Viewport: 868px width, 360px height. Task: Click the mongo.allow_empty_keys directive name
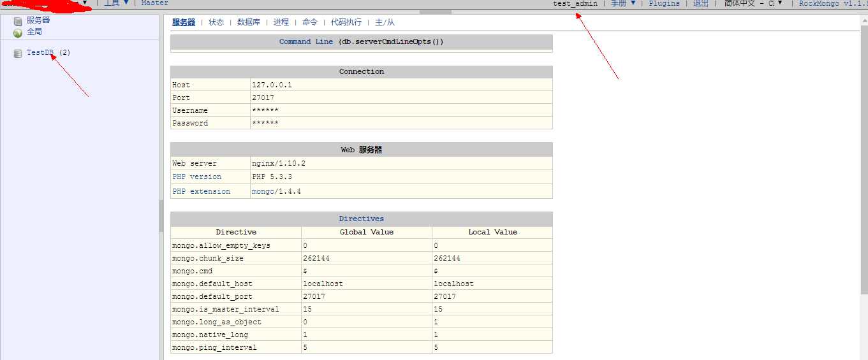221,246
